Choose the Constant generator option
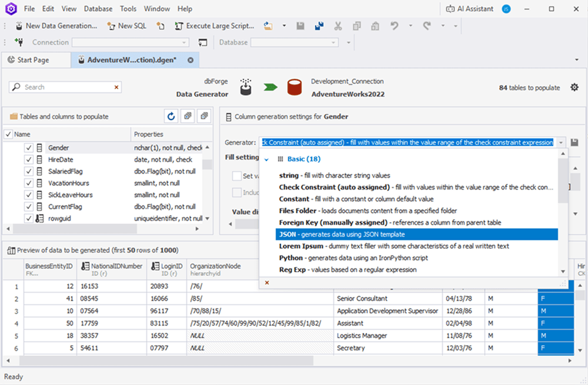Image resolution: width=588 pixels, height=385 pixels. tap(417, 199)
